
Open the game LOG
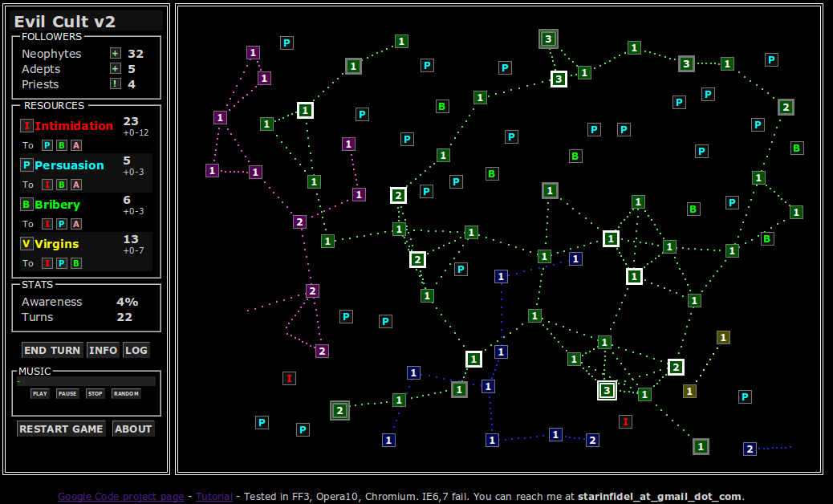136,350
